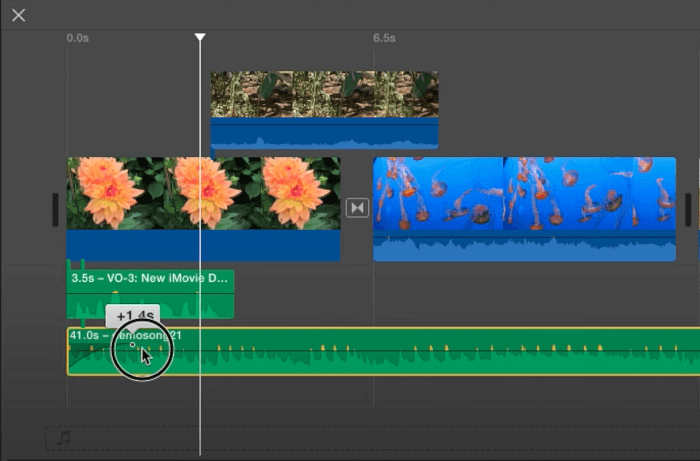Click the music note icon in the background music well
Screen dimensions: 700x461
tap(64, 438)
